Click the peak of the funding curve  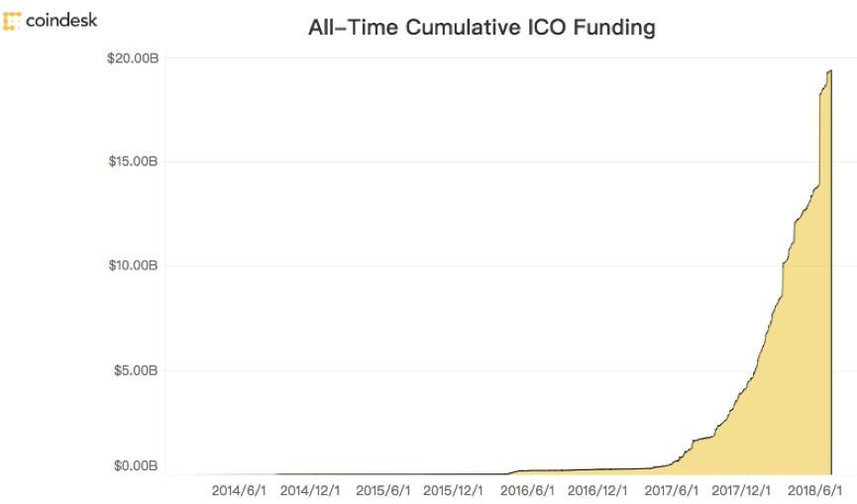[829, 70]
